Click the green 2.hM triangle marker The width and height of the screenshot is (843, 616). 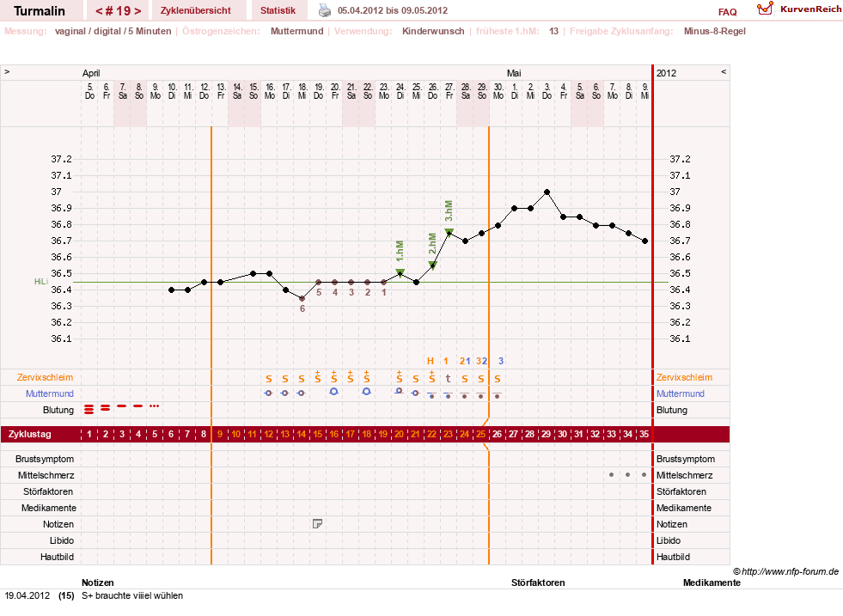[x=432, y=265]
